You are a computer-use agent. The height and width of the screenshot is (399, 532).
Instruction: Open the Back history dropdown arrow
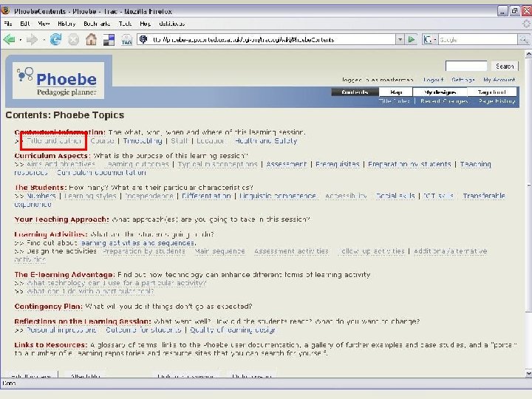point(21,40)
